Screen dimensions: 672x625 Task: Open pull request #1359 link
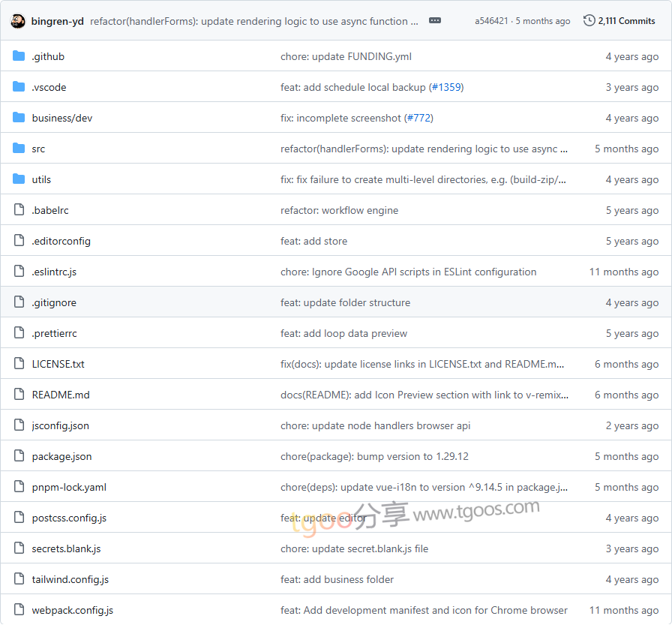pos(446,87)
